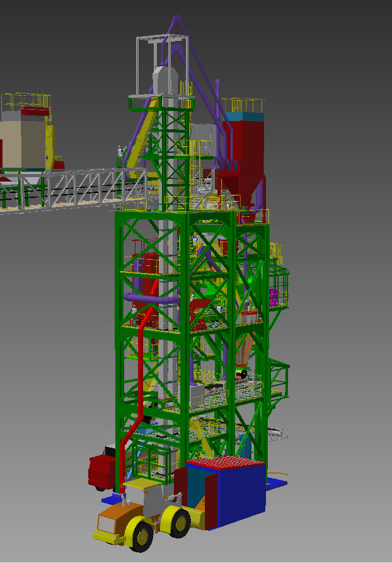Select the yellow inclined chute near the top
The height and width of the screenshot is (563, 392).
coord(143,137)
